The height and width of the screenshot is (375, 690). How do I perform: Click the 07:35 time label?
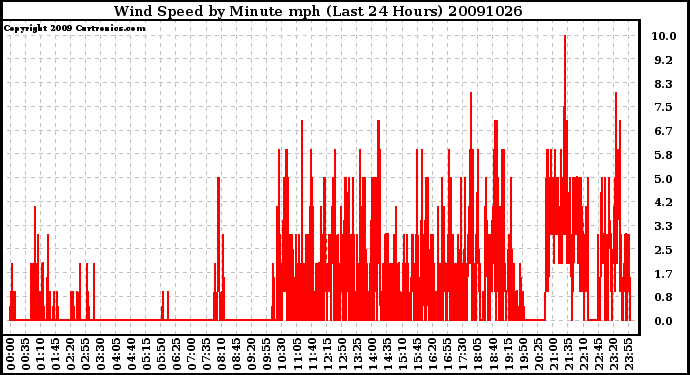click(x=206, y=354)
